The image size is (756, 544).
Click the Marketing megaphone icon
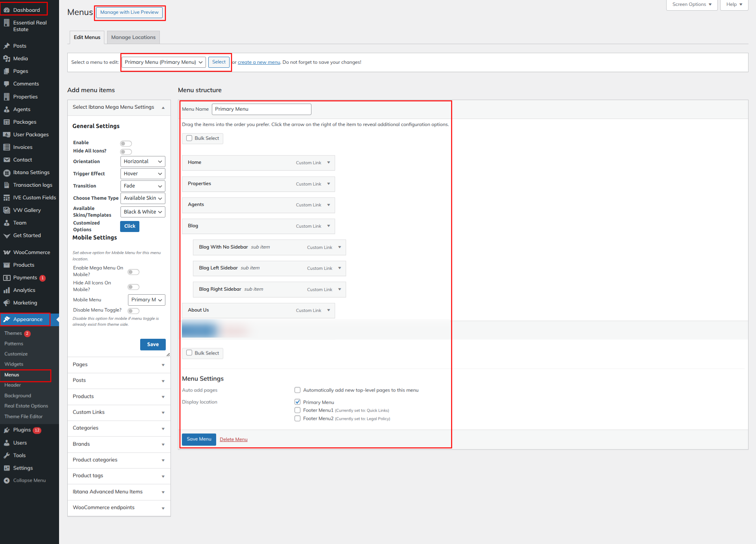[x=7, y=303]
